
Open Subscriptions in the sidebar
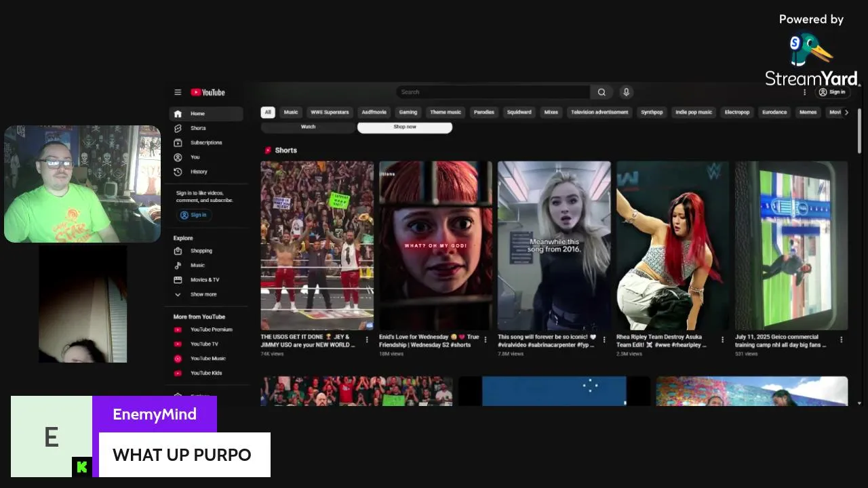[x=206, y=143]
